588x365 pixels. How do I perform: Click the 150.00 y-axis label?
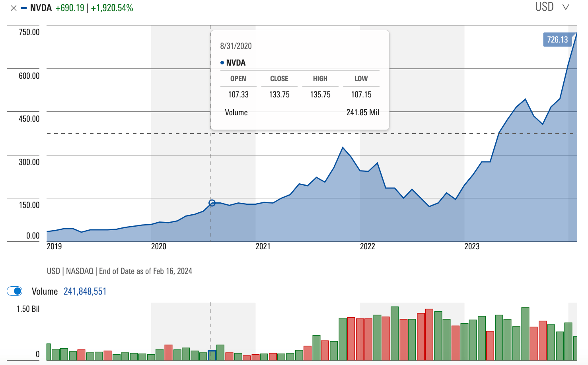click(x=29, y=205)
